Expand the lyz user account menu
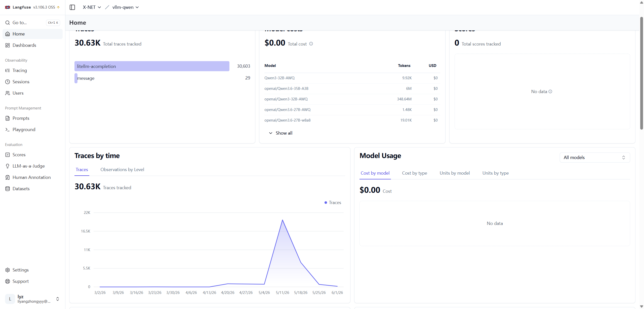This screenshot has height=309, width=644. point(32,299)
